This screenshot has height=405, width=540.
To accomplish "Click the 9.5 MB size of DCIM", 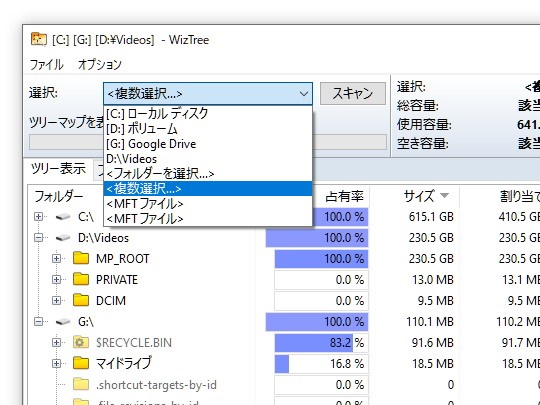I will point(436,301).
